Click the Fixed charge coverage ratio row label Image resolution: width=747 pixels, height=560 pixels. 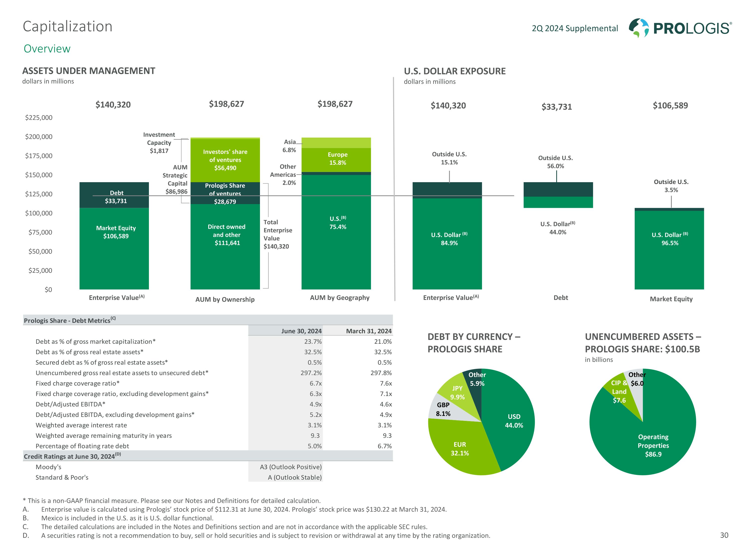pos(77,383)
